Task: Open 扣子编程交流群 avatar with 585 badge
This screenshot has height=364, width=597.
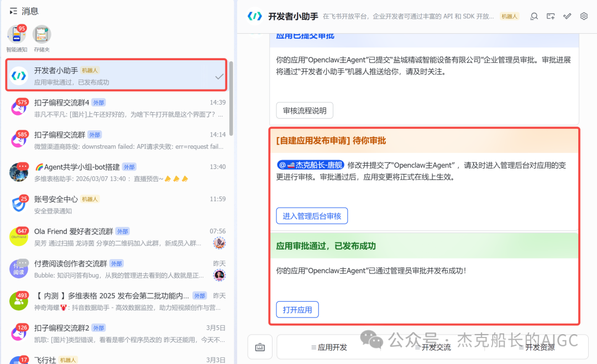Action: pyautogui.click(x=19, y=140)
